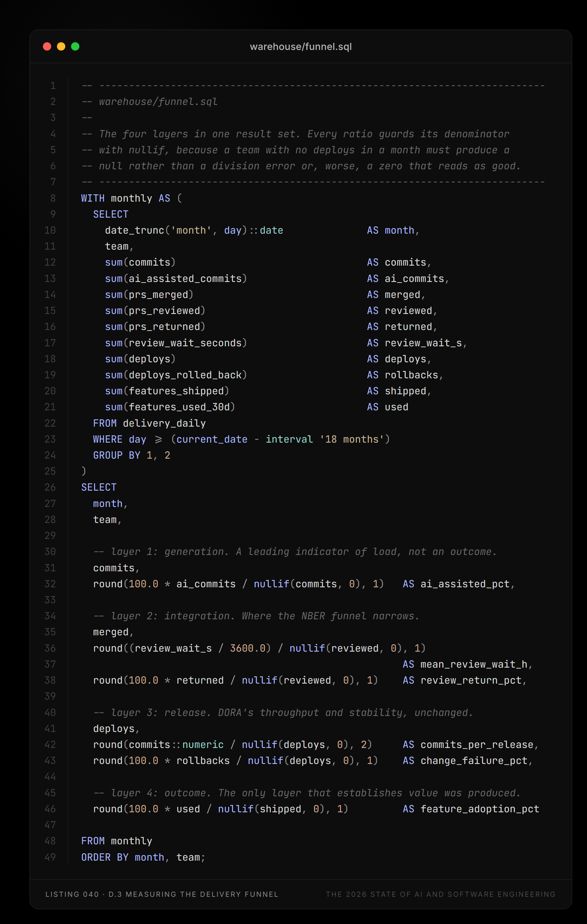Click the title 'warehouse/funnel.sql' in title bar
The image size is (587, 924).
[301, 47]
